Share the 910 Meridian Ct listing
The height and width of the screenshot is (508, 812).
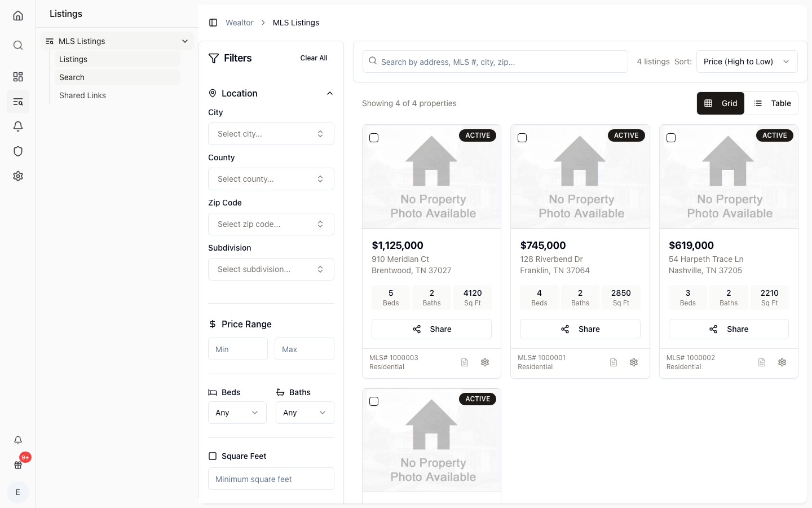point(431,329)
